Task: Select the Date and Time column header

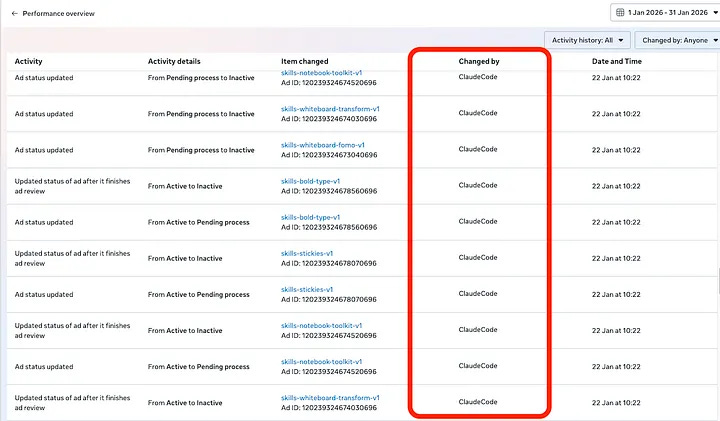Action: (x=617, y=62)
